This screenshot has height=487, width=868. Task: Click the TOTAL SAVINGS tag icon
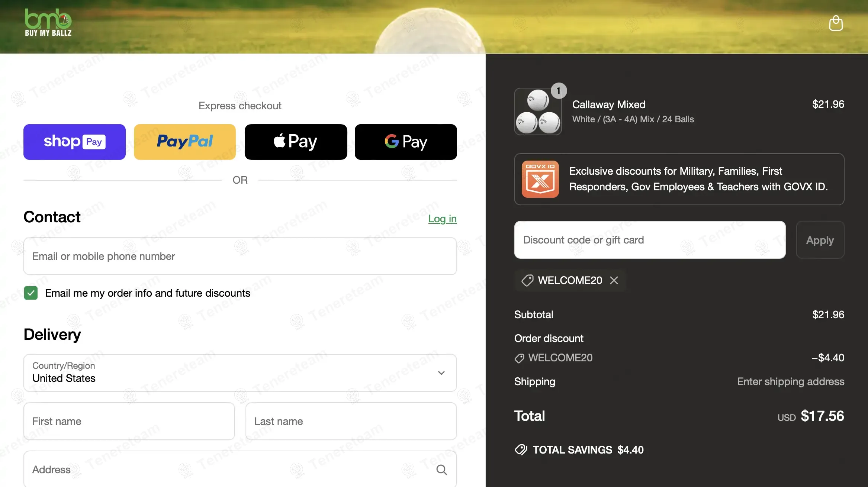point(521,450)
